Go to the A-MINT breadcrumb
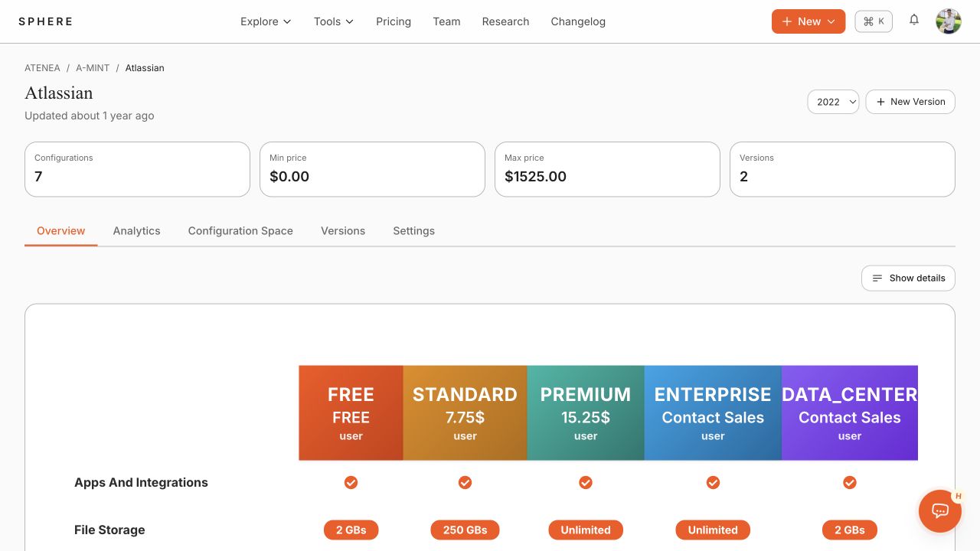This screenshot has height=551, width=980. [93, 68]
